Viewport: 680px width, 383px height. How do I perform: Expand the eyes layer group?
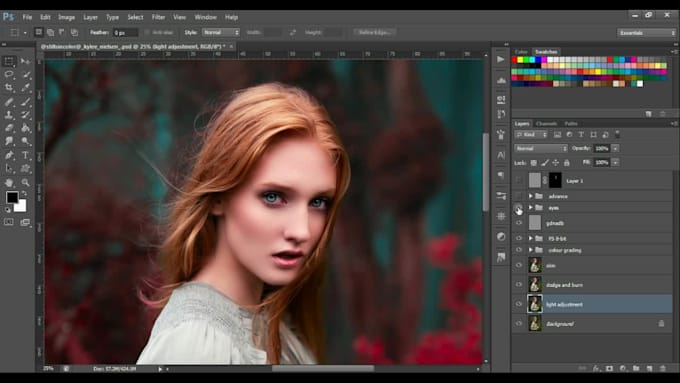pyautogui.click(x=530, y=208)
